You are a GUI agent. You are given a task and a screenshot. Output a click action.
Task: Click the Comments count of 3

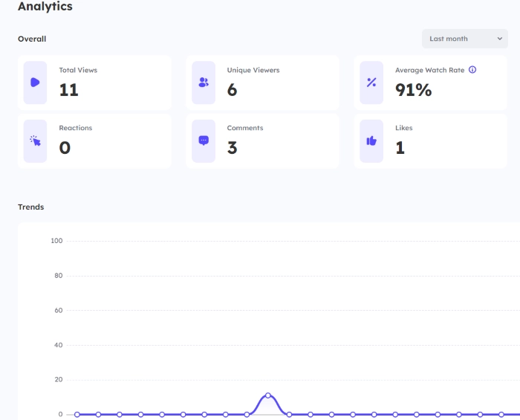click(x=232, y=148)
